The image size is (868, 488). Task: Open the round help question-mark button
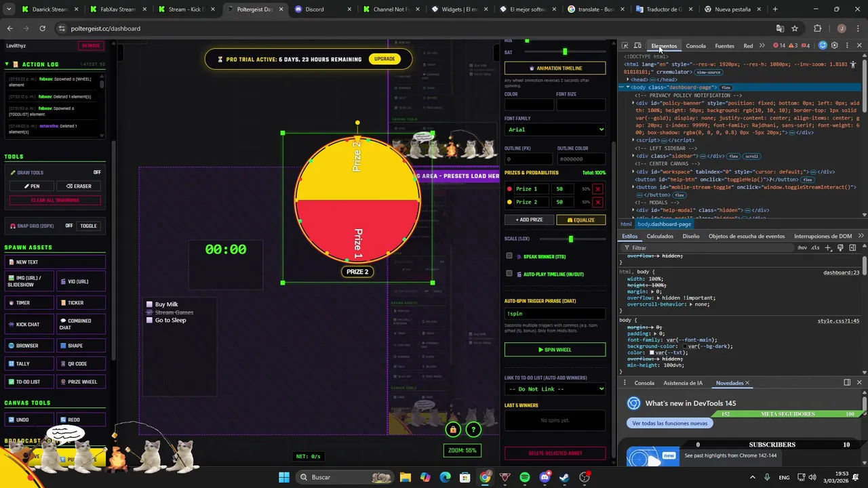[x=473, y=429]
